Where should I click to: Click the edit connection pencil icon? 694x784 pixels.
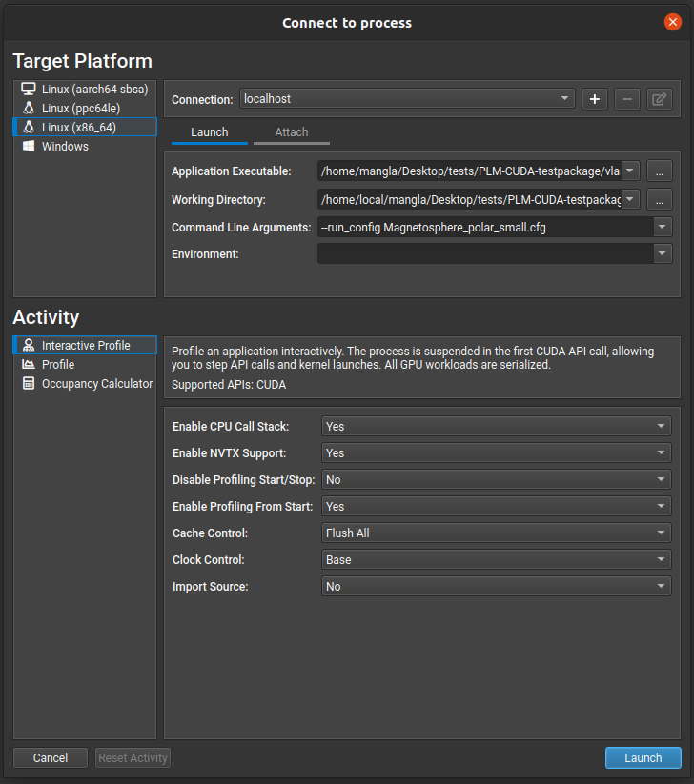click(658, 99)
